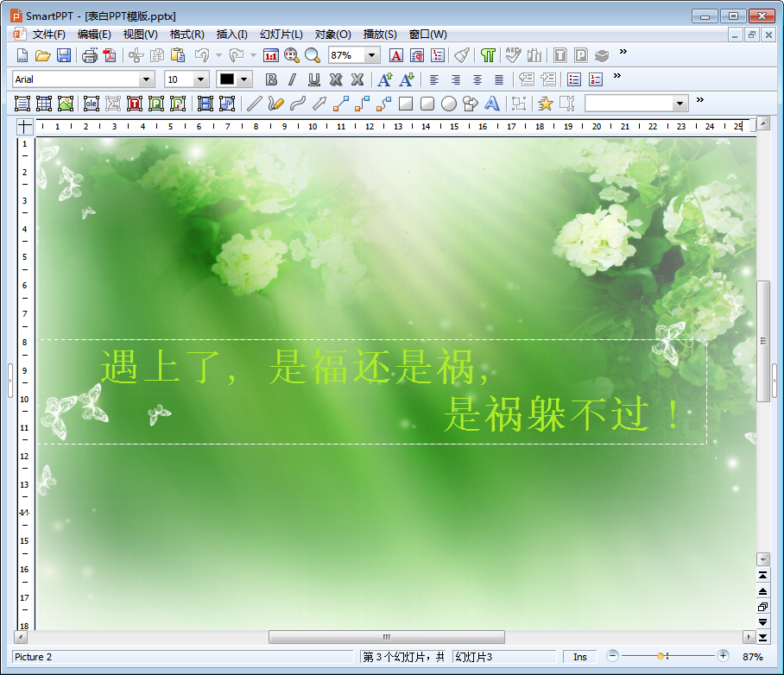Insert an OLE object frame
The height and width of the screenshot is (675, 784).
[91, 104]
